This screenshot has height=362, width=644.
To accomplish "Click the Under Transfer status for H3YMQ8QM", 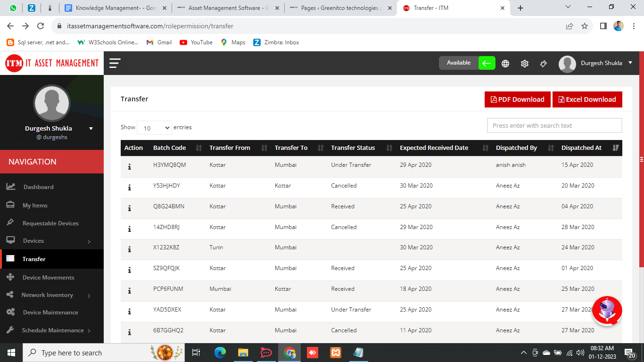I will 351,165.
